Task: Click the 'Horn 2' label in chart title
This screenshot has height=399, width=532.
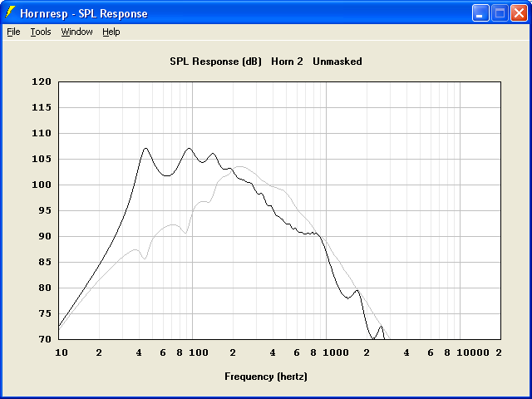Action: pos(287,62)
